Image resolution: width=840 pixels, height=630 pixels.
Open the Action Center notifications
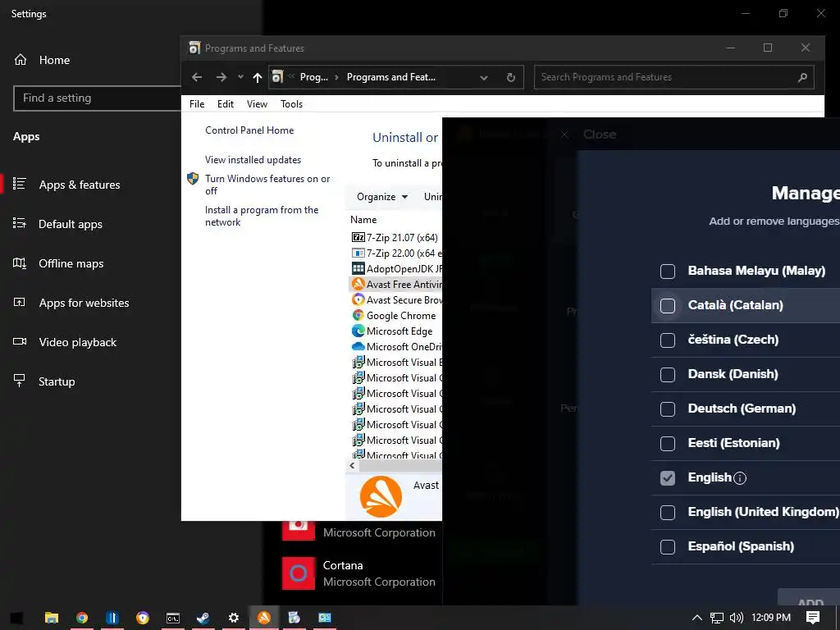coord(813,618)
